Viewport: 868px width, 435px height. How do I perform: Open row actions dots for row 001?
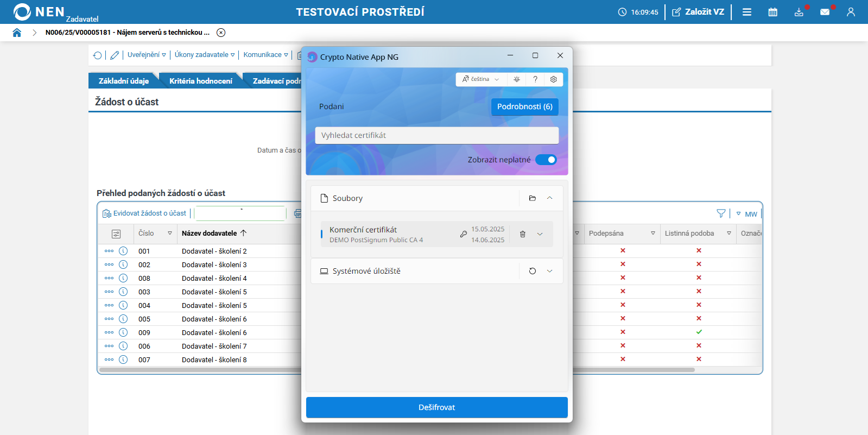[x=109, y=251]
